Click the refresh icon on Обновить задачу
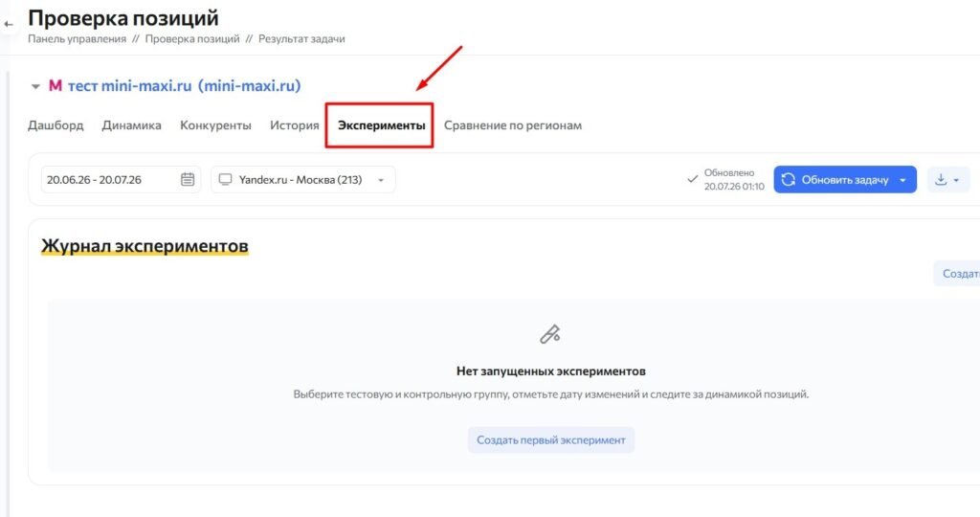Screen dimensions: 980x517 click(789, 179)
